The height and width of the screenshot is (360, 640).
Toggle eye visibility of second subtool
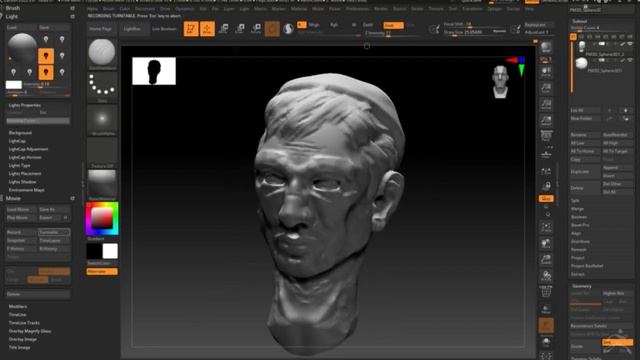pyautogui.click(x=630, y=60)
